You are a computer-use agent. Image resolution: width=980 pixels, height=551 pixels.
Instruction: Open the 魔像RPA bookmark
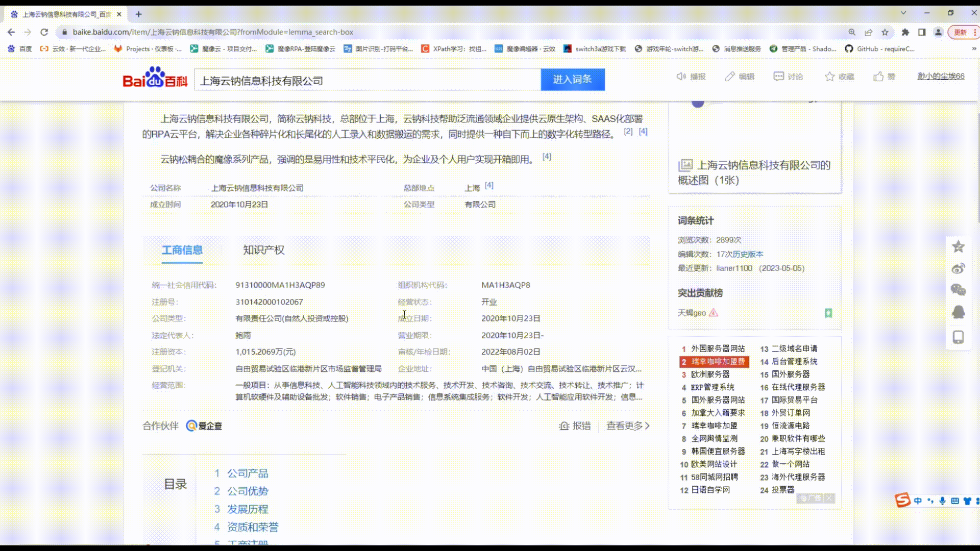(301, 49)
